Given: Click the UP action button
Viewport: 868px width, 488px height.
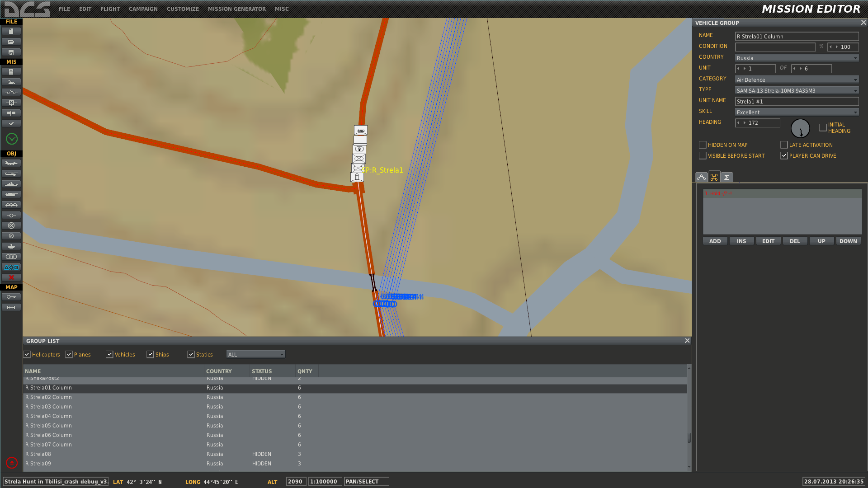Looking at the screenshot, I should point(821,241).
